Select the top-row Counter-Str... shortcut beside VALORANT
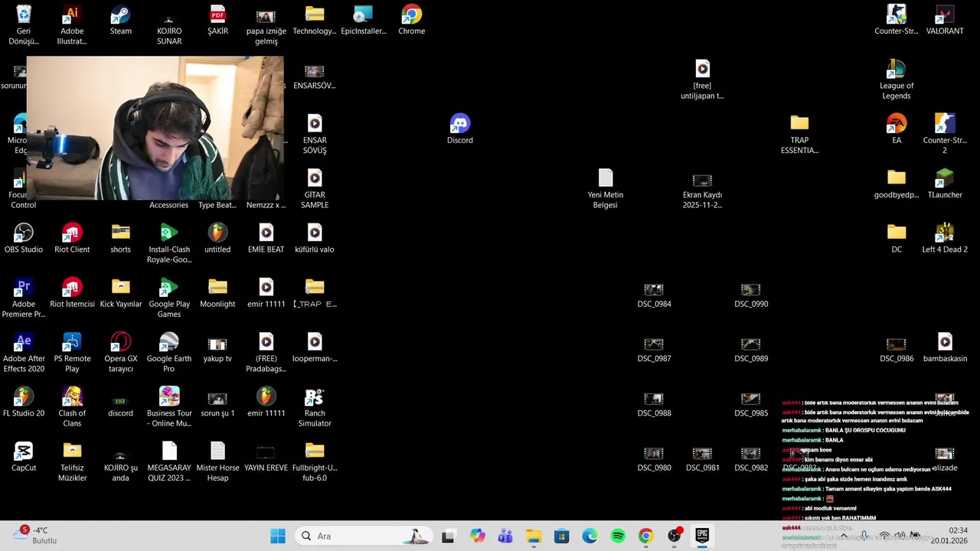 897,21
